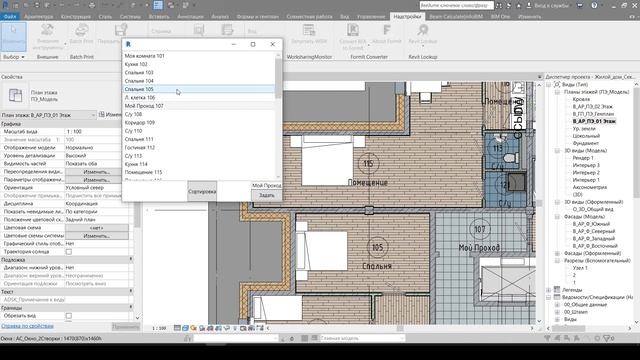Click detail level icon in view control bar
The image size is (640, 360).
click(x=177, y=328)
